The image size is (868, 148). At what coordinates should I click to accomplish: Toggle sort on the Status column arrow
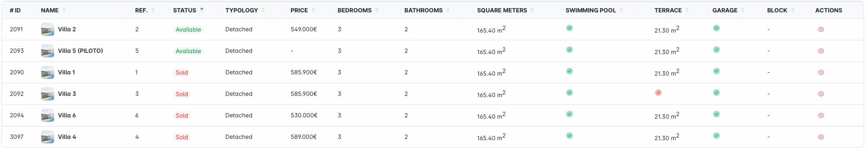point(202,10)
